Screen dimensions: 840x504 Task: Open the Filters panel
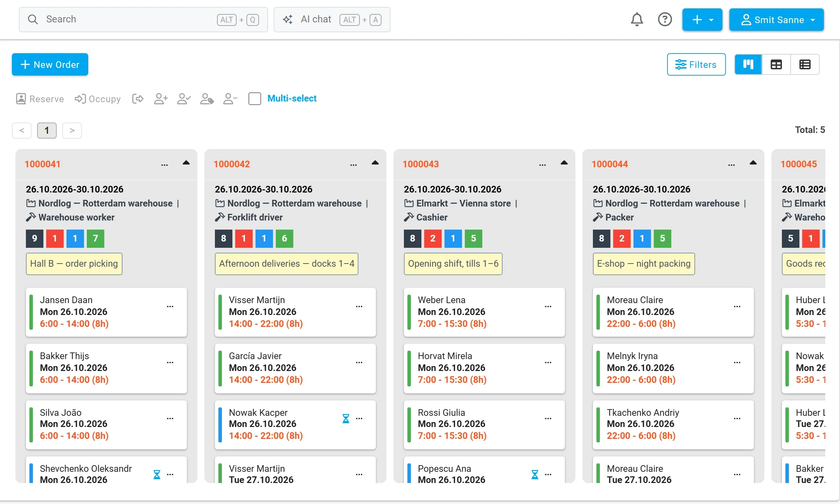tap(696, 64)
